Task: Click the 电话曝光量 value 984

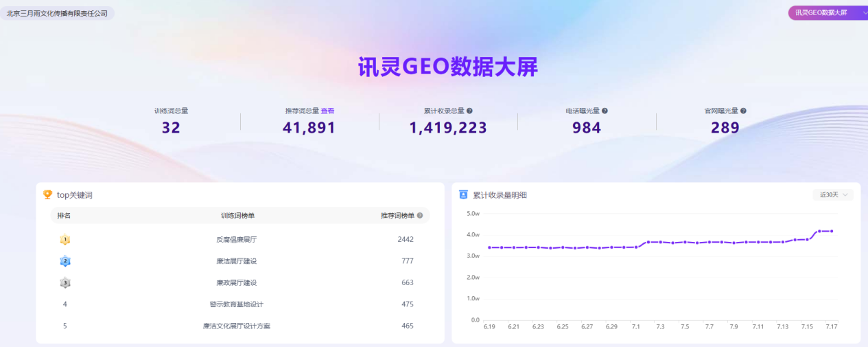Action: point(587,128)
